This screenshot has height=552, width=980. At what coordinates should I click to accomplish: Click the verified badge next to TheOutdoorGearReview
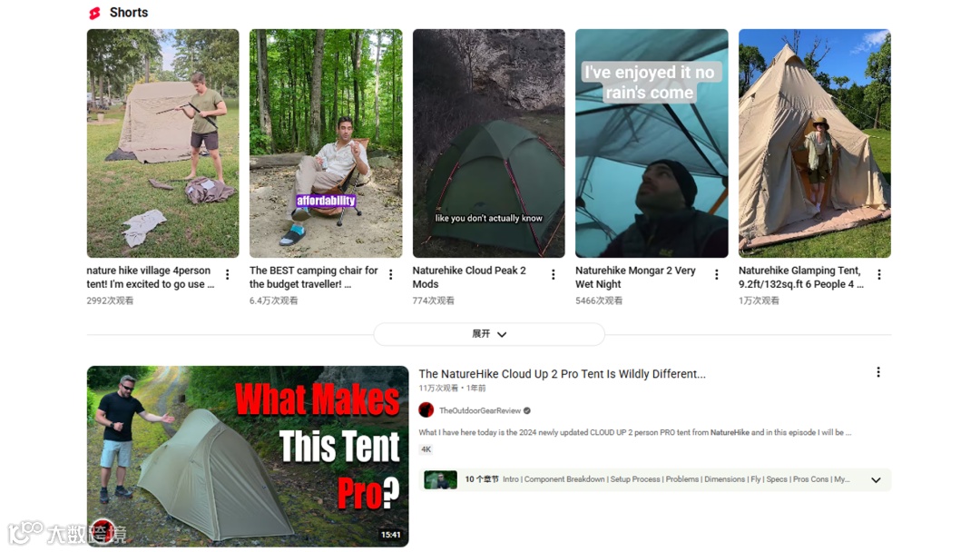click(527, 410)
